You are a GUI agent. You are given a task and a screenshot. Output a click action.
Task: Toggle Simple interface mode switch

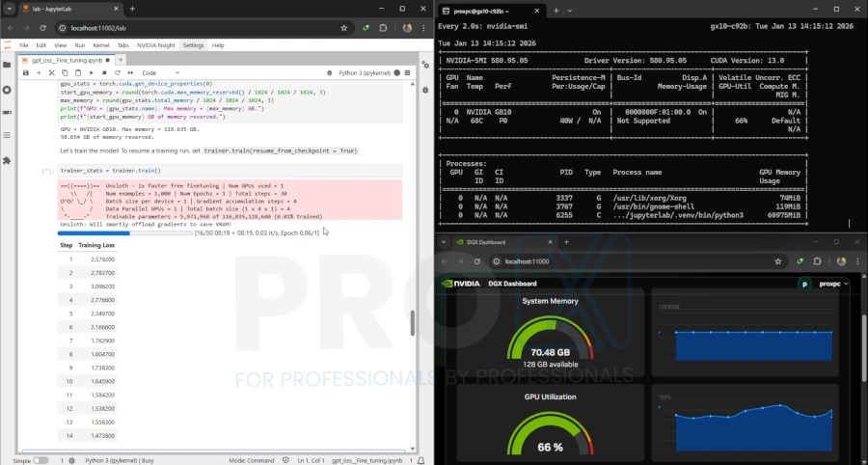pyautogui.click(x=41, y=460)
